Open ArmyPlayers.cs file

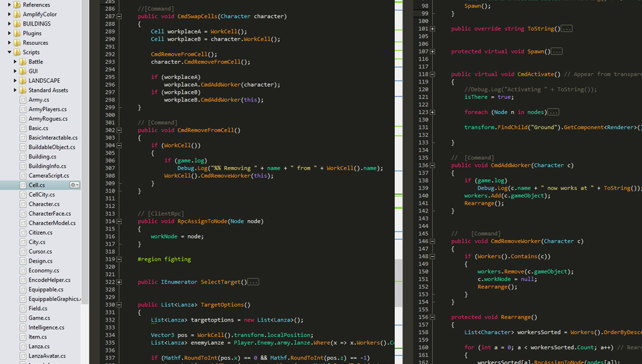point(47,109)
